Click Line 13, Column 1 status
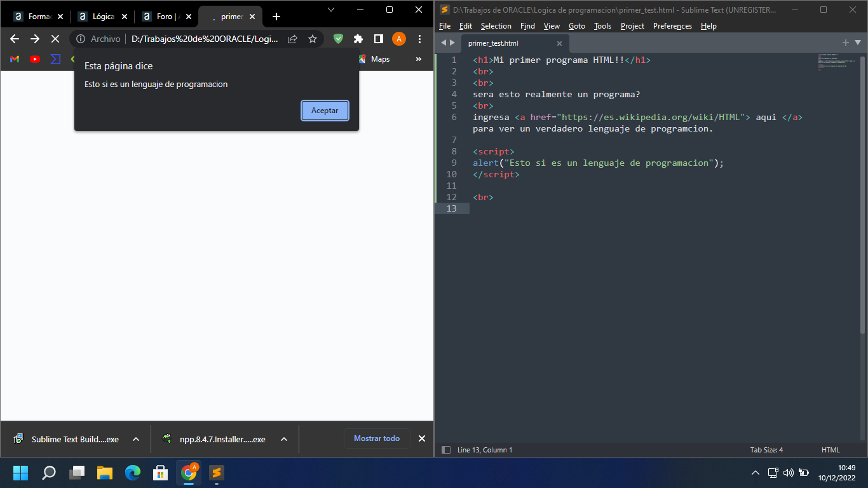 485,450
